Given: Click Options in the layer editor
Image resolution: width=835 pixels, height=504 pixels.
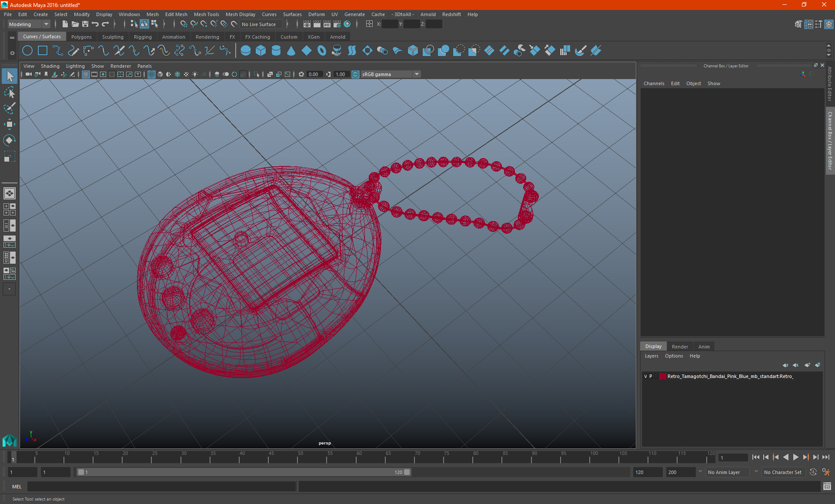Looking at the screenshot, I should 674,356.
